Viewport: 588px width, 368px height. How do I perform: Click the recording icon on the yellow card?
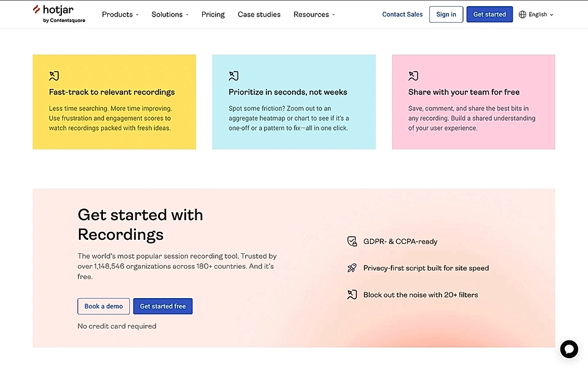point(54,76)
